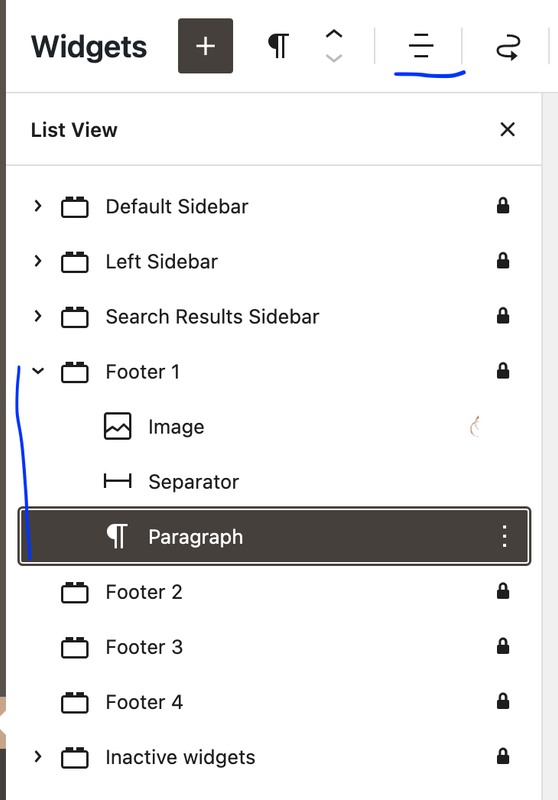
Task: Expand the Default Sidebar widget area
Action: 38,206
